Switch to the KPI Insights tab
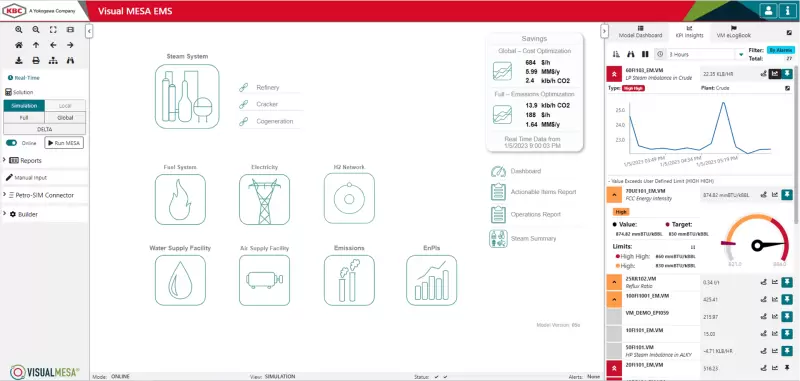This screenshot has height=381, width=800. [689, 32]
